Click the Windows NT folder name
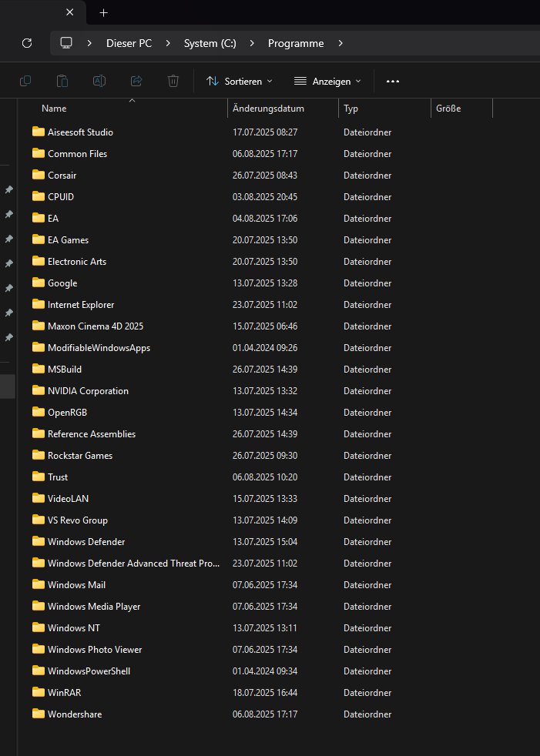 tap(74, 627)
